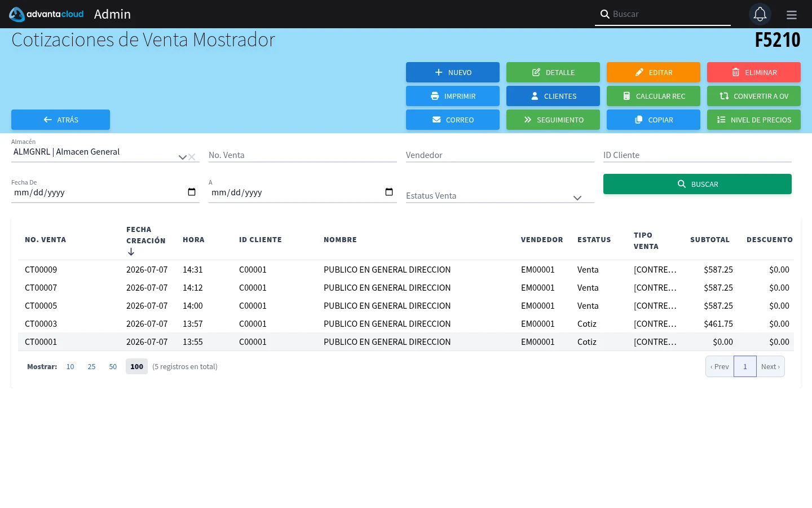Click the COPIAR button

point(654,120)
